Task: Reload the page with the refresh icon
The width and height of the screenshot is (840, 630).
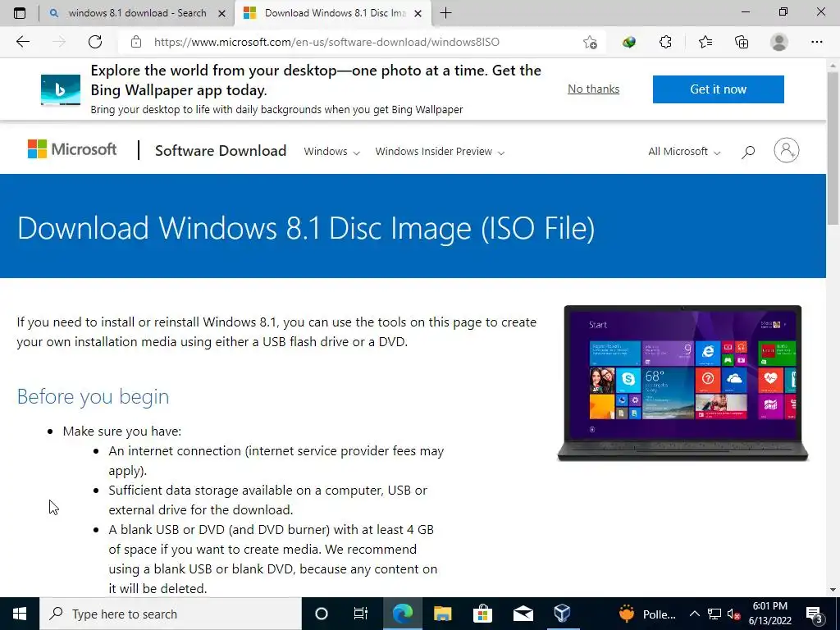Action: pos(95,42)
